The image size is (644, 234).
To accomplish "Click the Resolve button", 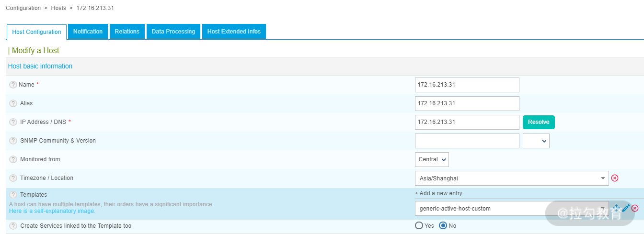I will click(x=539, y=122).
